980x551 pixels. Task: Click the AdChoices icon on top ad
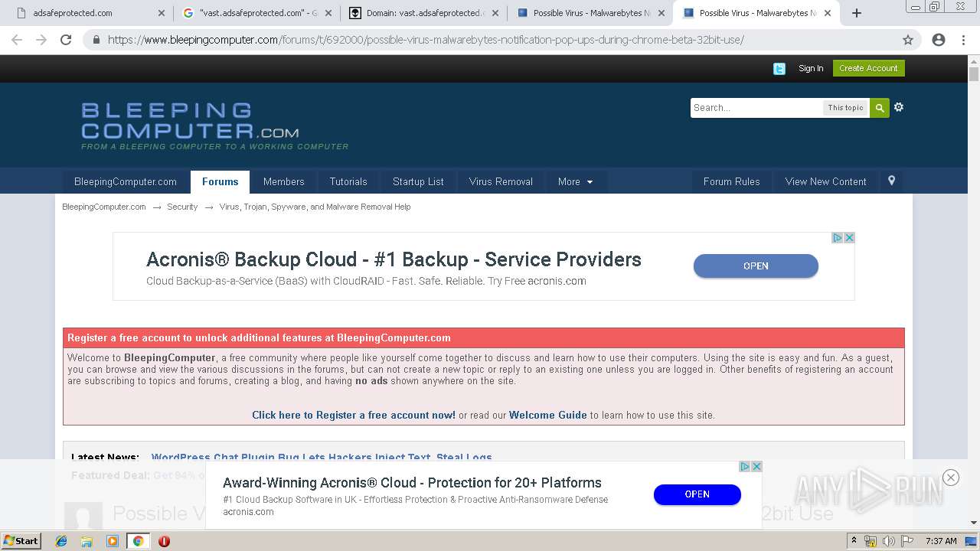pos(838,238)
